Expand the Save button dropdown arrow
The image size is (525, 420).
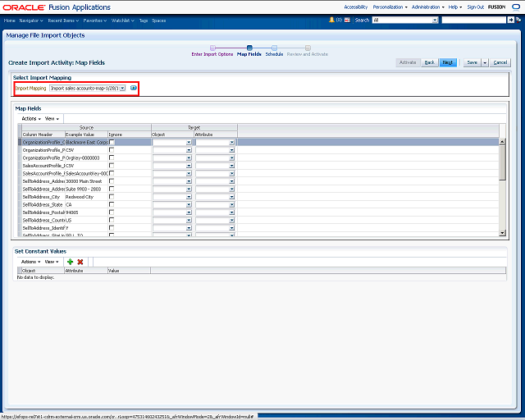click(x=485, y=62)
